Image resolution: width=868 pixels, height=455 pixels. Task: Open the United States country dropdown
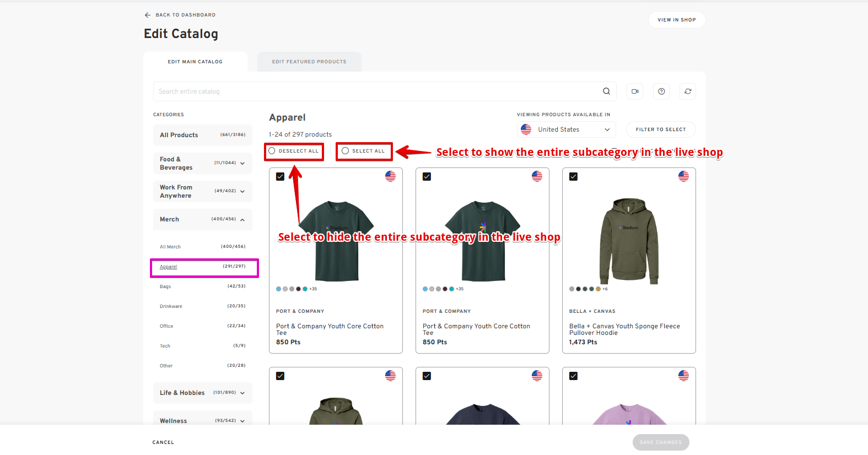(x=568, y=129)
